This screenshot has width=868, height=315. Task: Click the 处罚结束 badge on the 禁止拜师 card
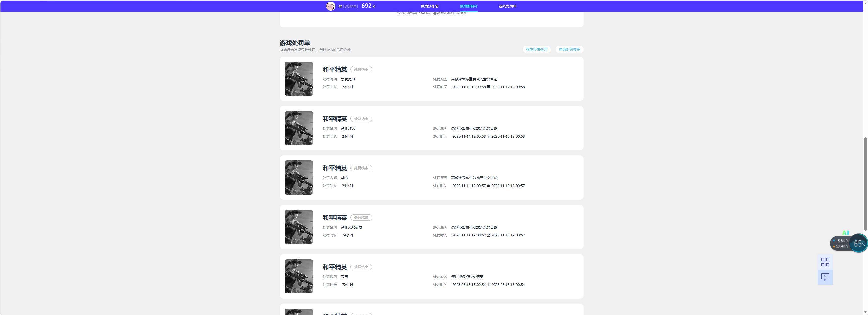tap(361, 119)
